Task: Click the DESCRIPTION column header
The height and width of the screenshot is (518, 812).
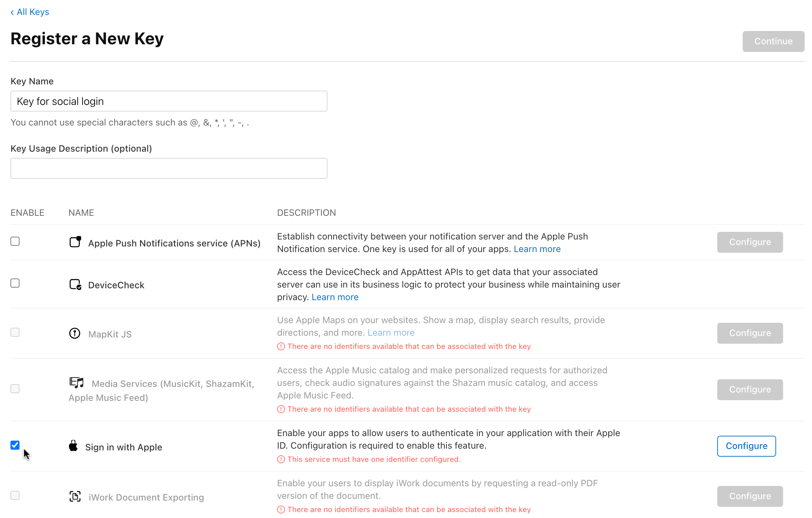Action: point(307,213)
